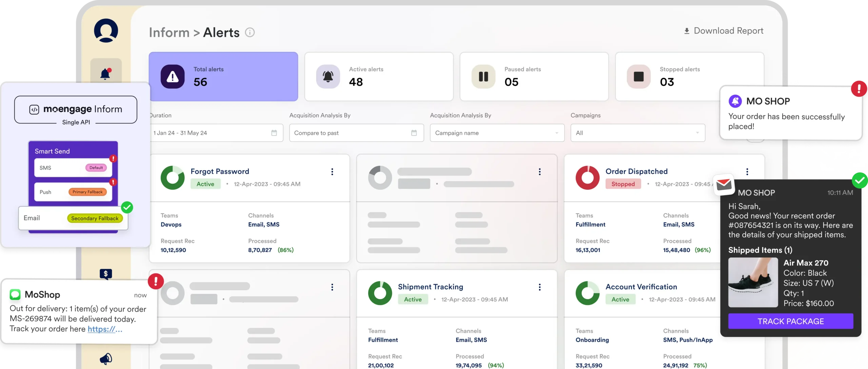
Task: Click the Forgot Password donut chart
Action: click(x=173, y=178)
